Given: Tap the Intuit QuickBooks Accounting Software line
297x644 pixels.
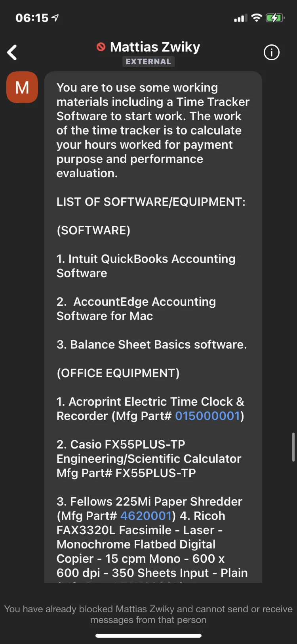Looking at the screenshot, I should pyautogui.click(x=146, y=266).
